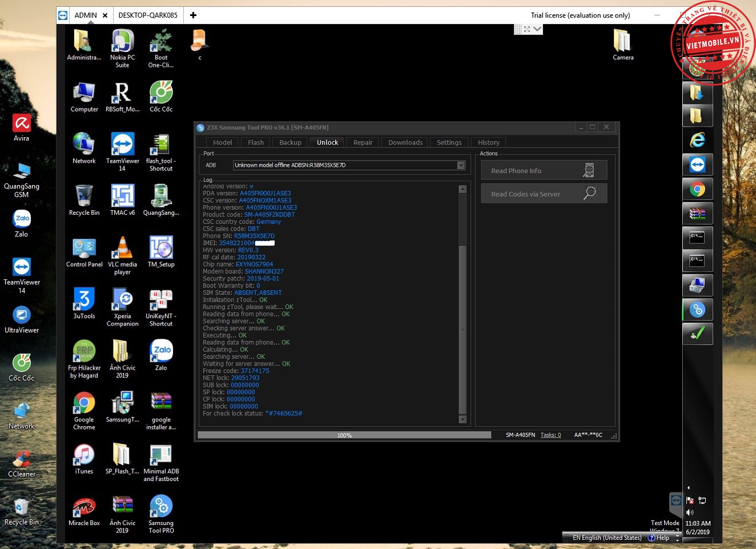Select Avira icon on local desktop
The height and width of the screenshot is (549, 756).
[x=22, y=127]
